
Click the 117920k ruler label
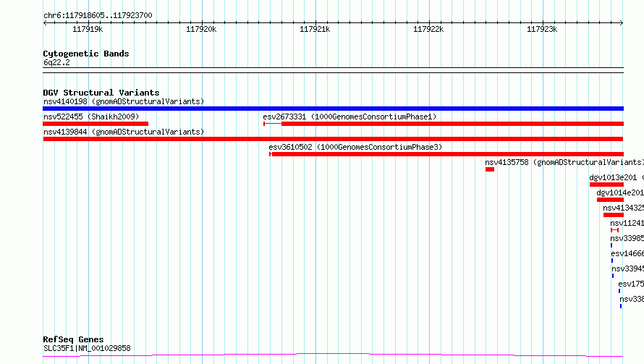[x=201, y=29]
